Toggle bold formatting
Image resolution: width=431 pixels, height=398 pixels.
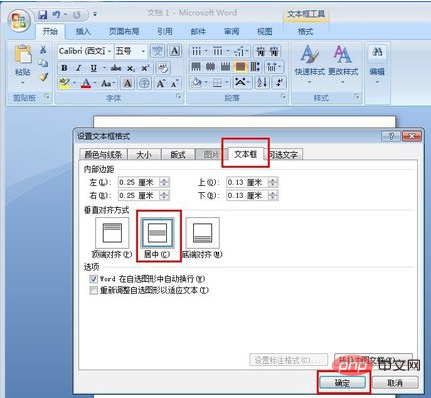pyautogui.click(x=64, y=68)
